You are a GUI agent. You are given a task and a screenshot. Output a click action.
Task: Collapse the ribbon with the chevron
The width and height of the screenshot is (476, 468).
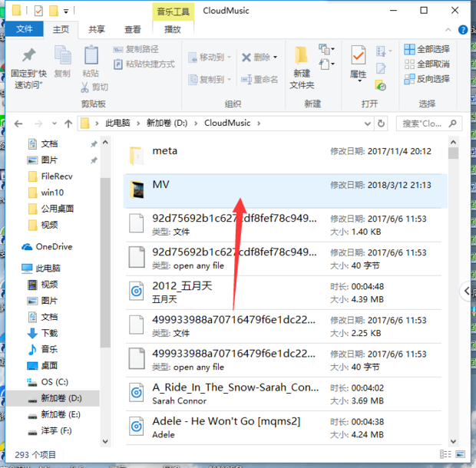448,30
